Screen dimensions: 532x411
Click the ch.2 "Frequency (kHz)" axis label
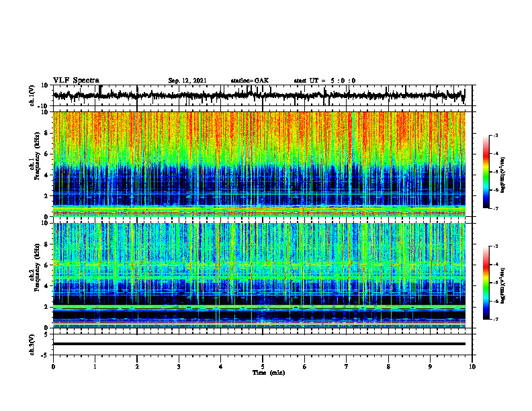click(x=37, y=267)
